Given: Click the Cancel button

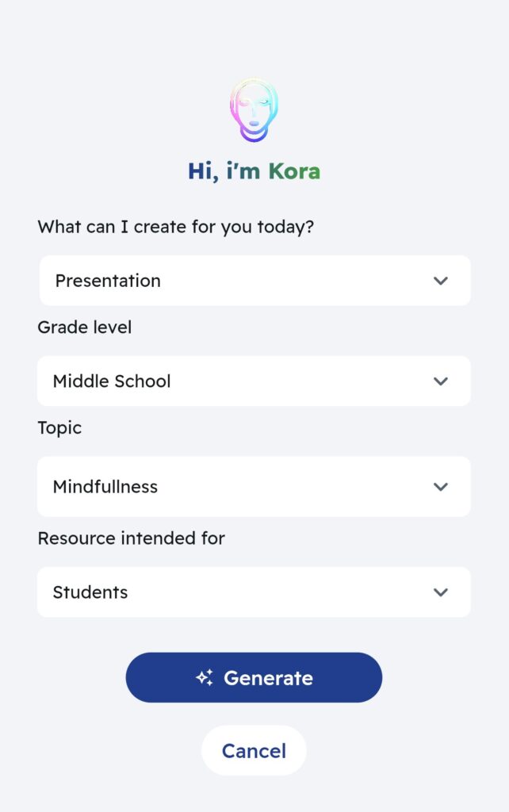Looking at the screenshot, I should pyautogui.click(x=254, y=750).
